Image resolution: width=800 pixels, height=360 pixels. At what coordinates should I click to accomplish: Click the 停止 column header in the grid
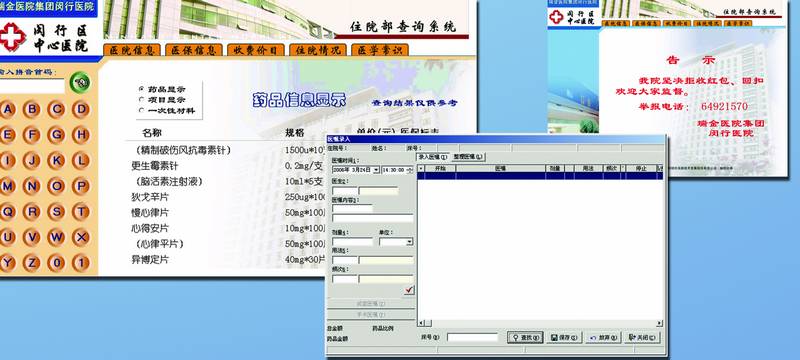(x=640, y=168)
